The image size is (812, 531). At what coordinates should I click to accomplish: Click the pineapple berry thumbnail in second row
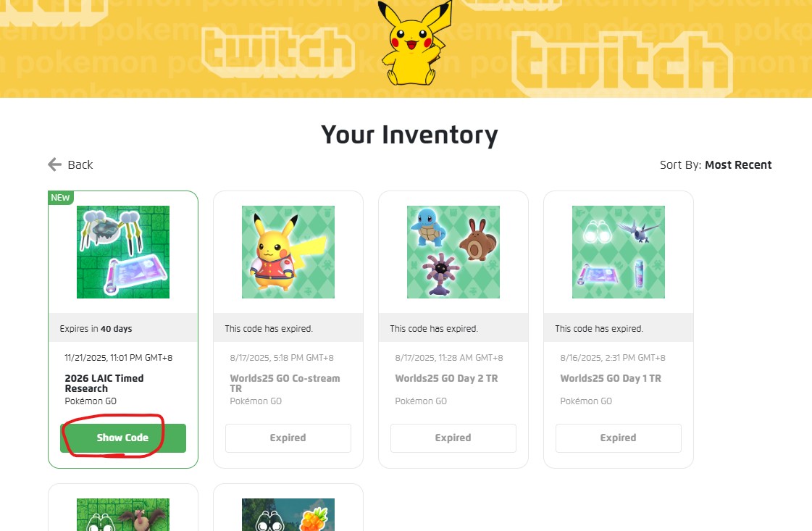pos(288,514)
